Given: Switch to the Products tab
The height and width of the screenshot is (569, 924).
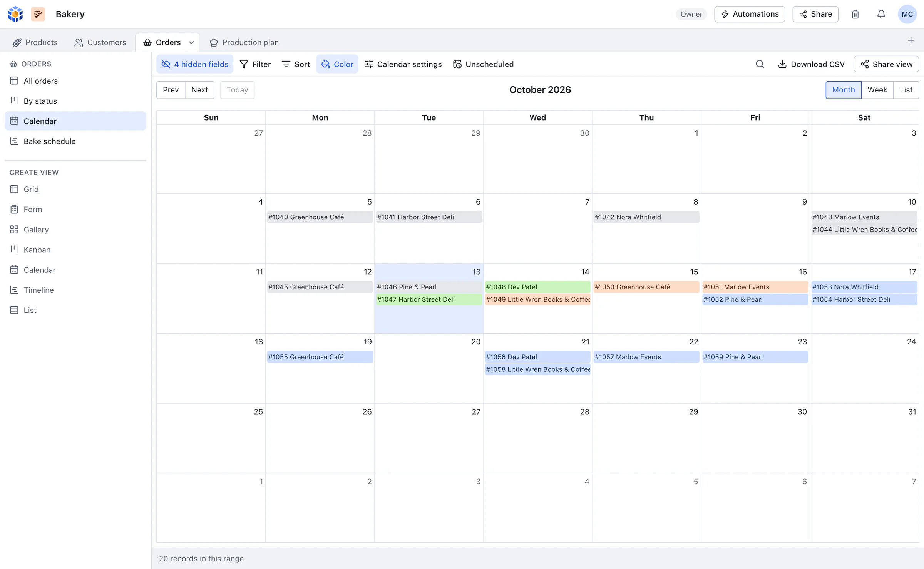Looking at the screenshot, I should [35, 43].
